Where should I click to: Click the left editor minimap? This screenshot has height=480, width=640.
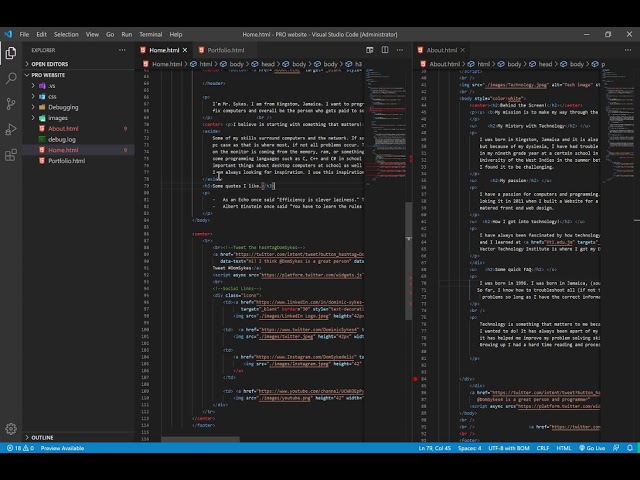[x=384, y=127]
